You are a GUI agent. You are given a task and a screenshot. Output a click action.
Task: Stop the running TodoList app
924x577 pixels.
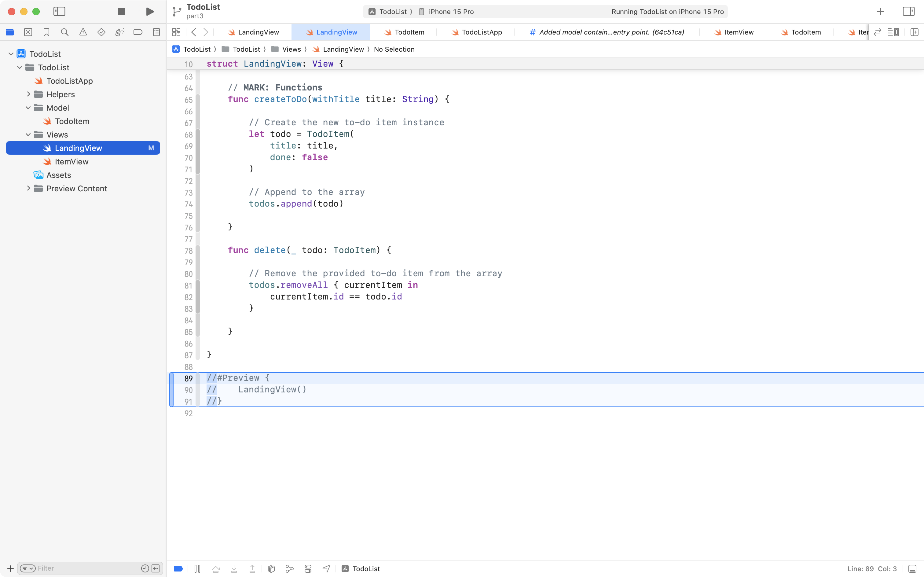click(121, 11)
